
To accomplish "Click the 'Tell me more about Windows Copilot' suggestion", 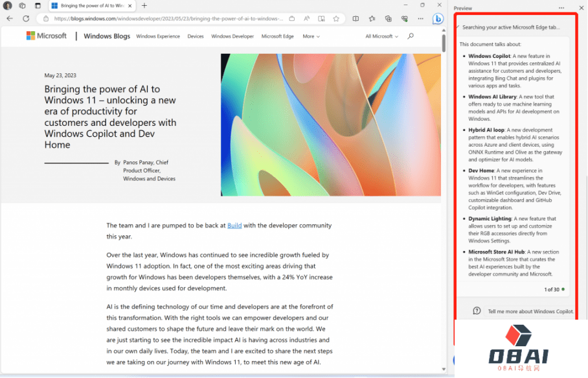I will (530, 311).
